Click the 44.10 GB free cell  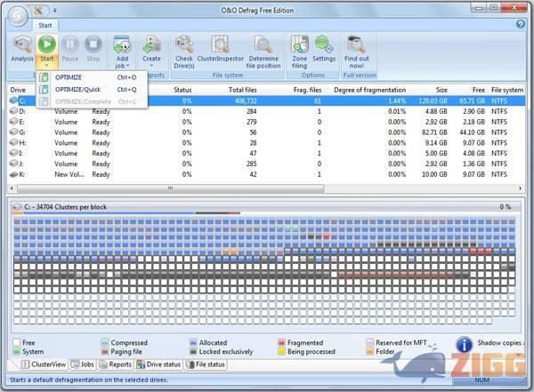tap(472, 132)
